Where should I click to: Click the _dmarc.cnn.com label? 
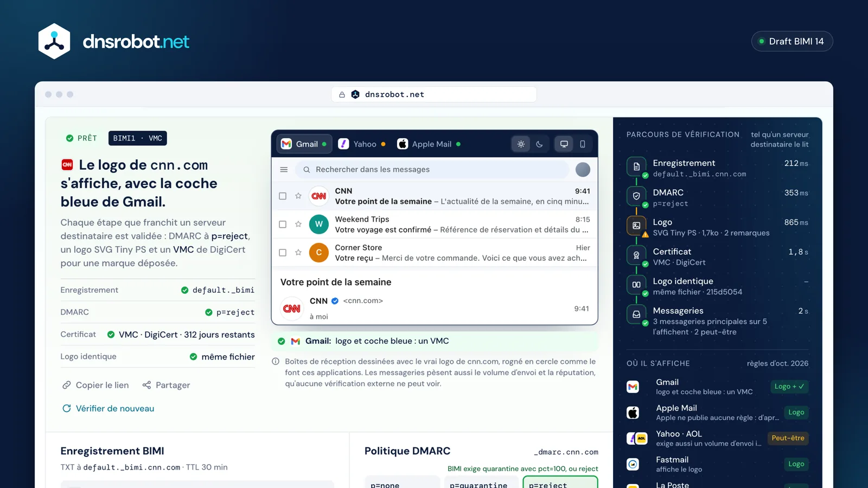566,452
